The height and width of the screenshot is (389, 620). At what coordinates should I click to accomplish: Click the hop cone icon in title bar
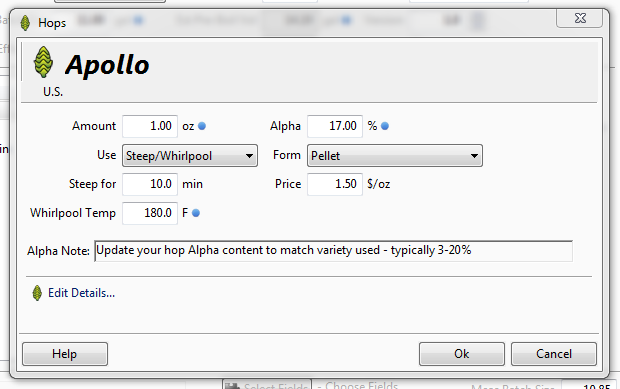click(25, 23)
